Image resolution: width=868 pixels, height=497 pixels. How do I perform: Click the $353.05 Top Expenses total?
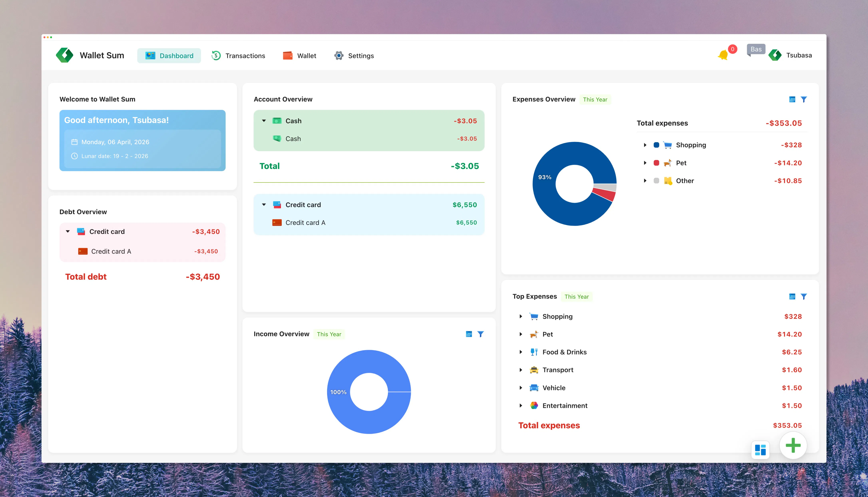pos(787,425)
